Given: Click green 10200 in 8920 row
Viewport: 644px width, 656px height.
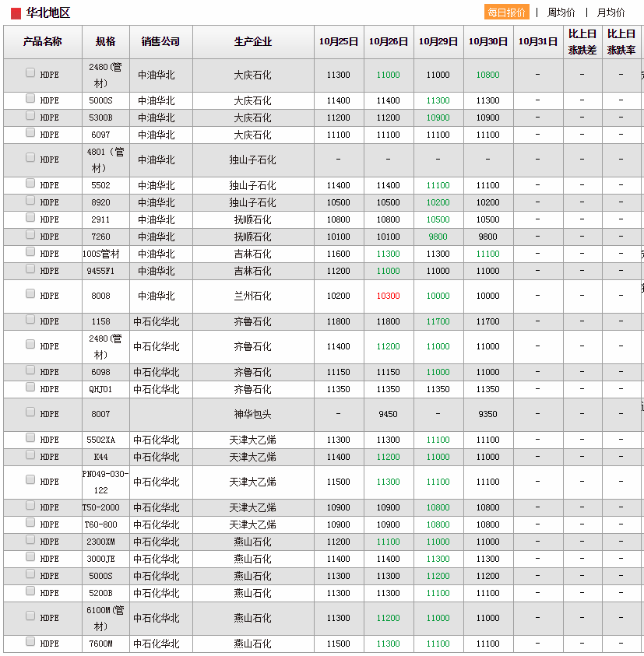Looking at the screenshot, I should [438, 202].
